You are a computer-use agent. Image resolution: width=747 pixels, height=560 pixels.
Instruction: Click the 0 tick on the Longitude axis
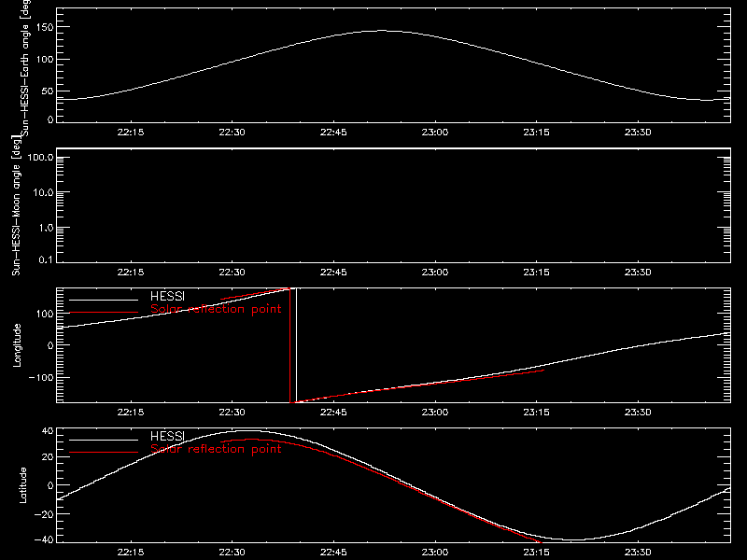(50, 345)
